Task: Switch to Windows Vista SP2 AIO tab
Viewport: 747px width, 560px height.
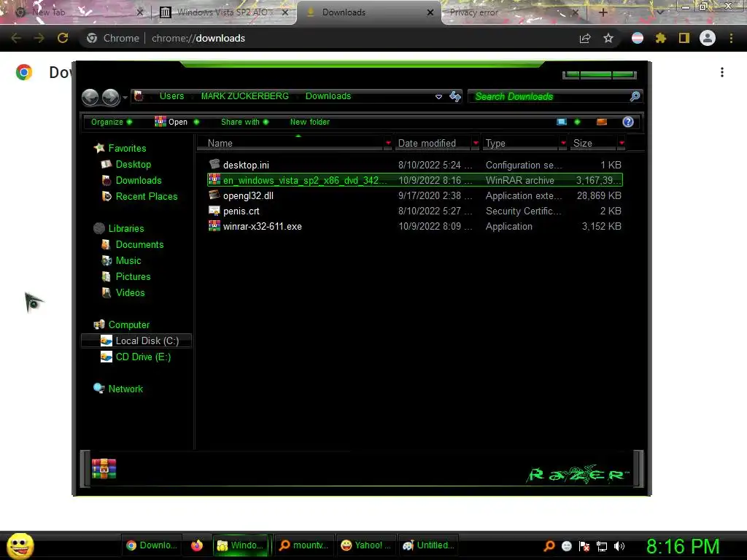Action: pos(225,12)
